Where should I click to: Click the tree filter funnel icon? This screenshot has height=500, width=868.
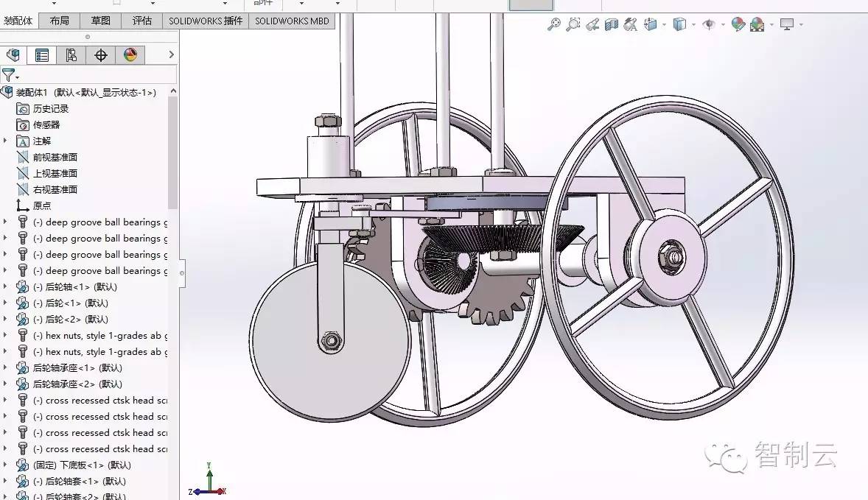click(9, 74)
